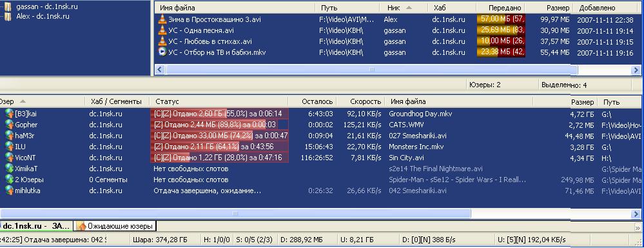This screenshot has height=248, width=644.
Task: Switch to the dc.1nsk.ru hub tab
Action: (x=36, y=226)
